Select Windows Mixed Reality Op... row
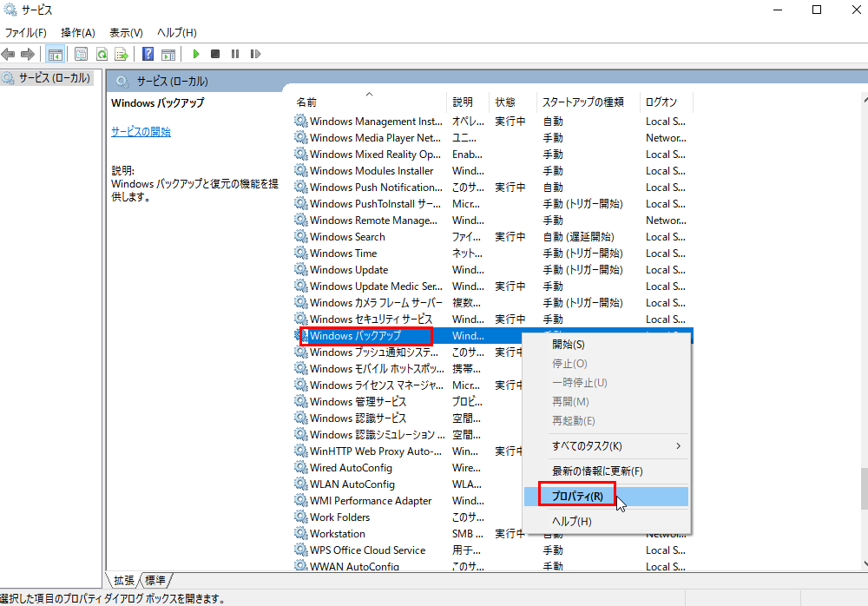Viewport: 868px width, 606px height. click(x=493, y=155)
